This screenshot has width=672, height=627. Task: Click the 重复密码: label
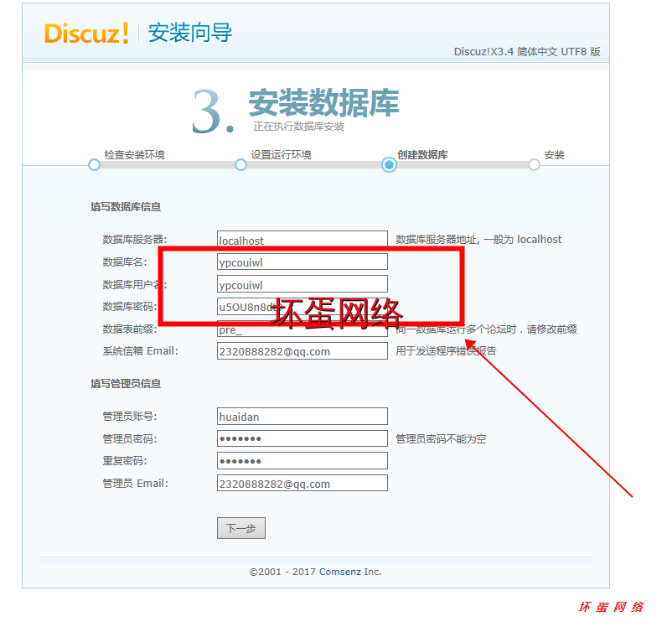[x=125, y=460]
